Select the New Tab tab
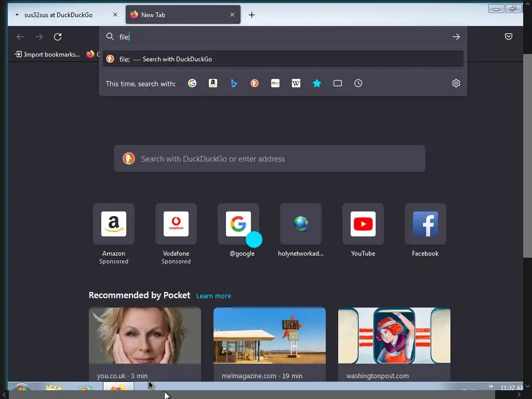 [x=183, y=15]
